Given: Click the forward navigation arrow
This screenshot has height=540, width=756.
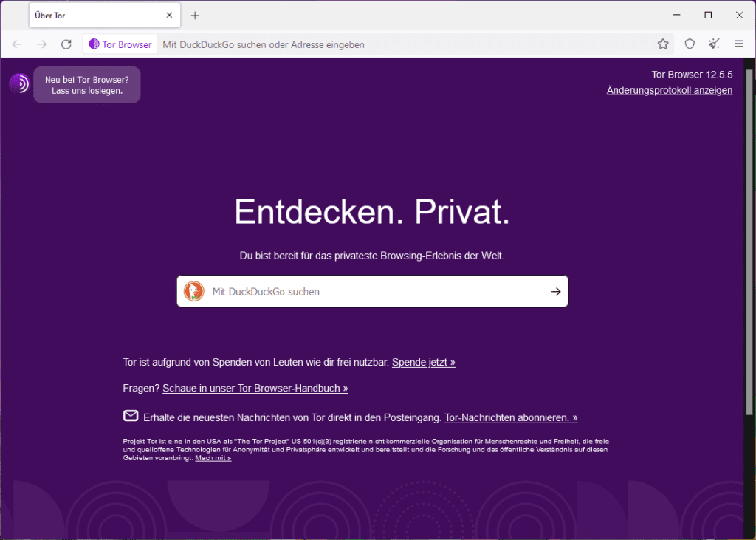Looking at the screenshot, I should click(42, 44).
